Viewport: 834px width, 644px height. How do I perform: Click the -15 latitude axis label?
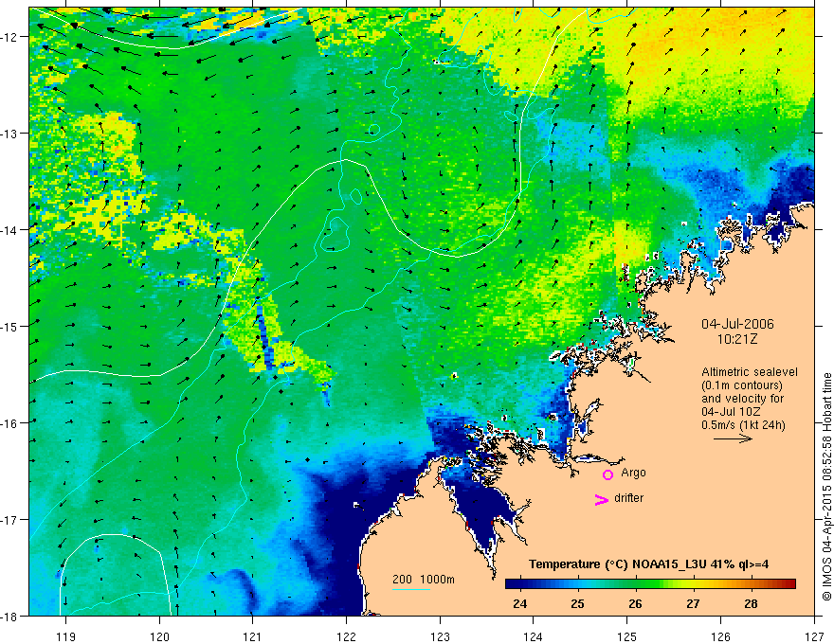(x=10, y=326)
